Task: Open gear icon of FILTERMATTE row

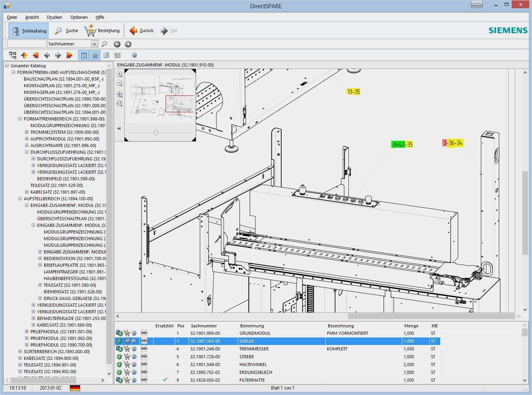Action: click(120, 380)
